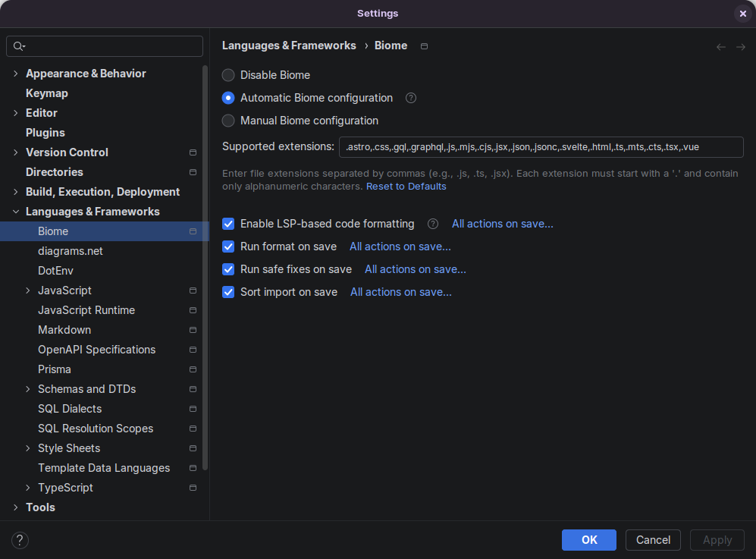Image resolution: width=756 pixels, height=559 pixels.
Task: Open the Plugins settings page
Action: click(45, 133)
